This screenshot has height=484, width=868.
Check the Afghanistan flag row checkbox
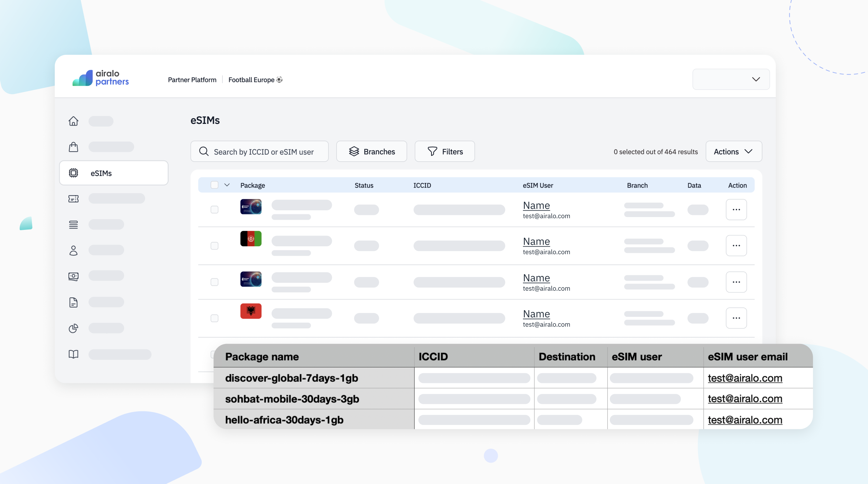(214, 246)
